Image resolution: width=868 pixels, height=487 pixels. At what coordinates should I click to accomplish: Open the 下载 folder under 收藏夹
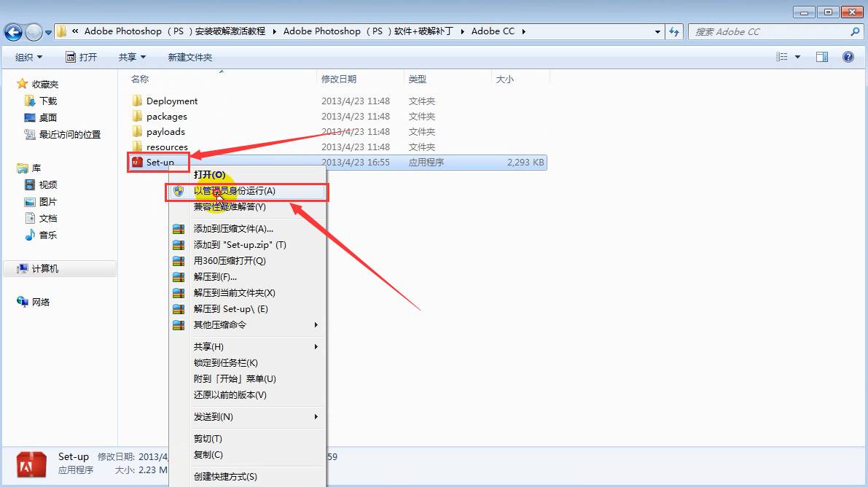pyautogui.click(x=42, y=101)
